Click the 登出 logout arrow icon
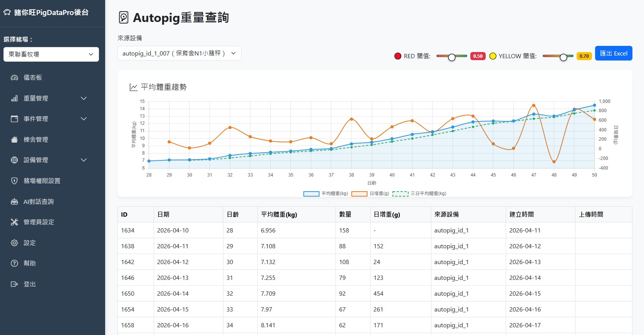 [14, 284]
